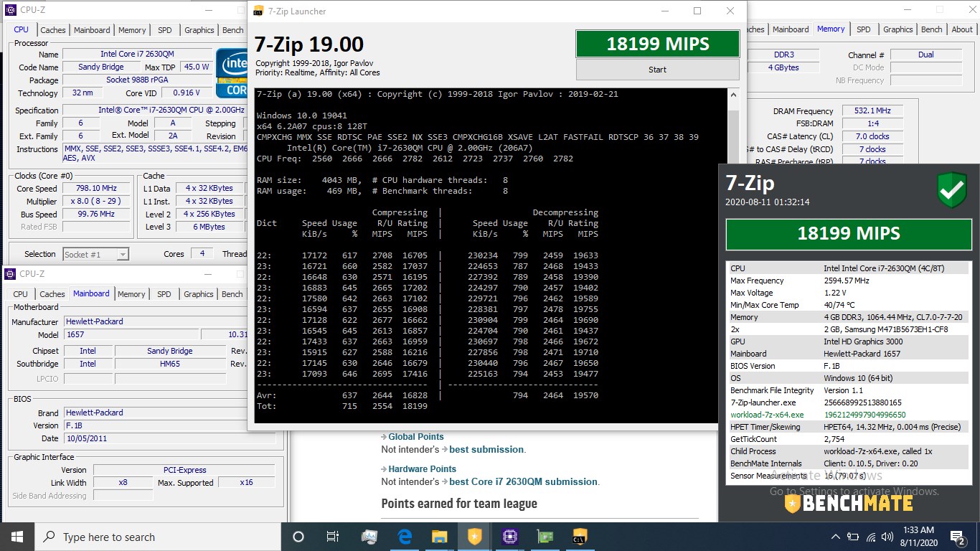Open the best submission link under Global Points
Viewport: 980px width, 551px height.
point(486,449)
